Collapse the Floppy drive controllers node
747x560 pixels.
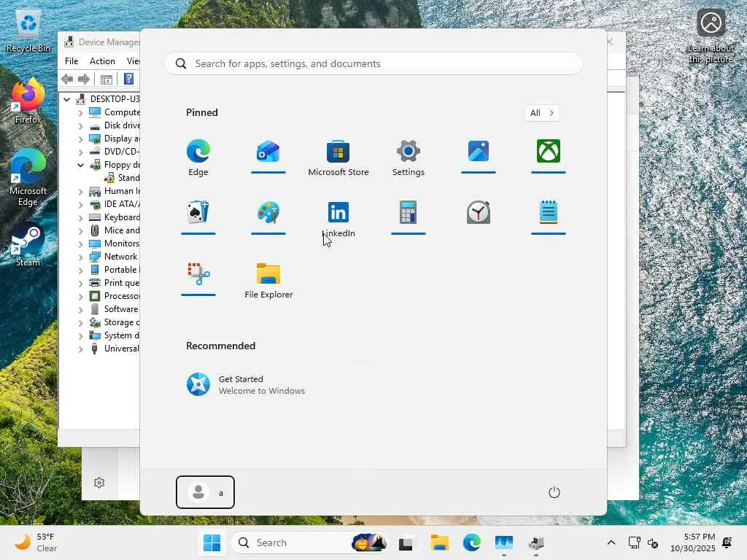80,166
